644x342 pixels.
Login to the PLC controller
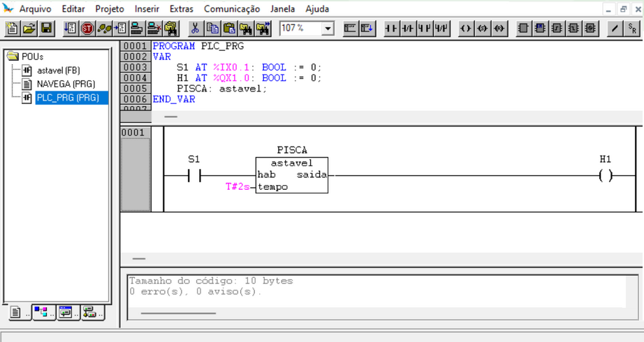137,29
